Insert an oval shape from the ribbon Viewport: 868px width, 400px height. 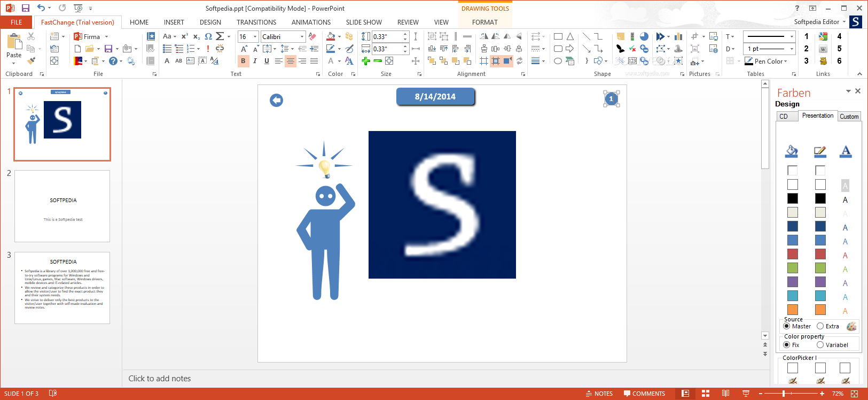click(x=558, y=61)
